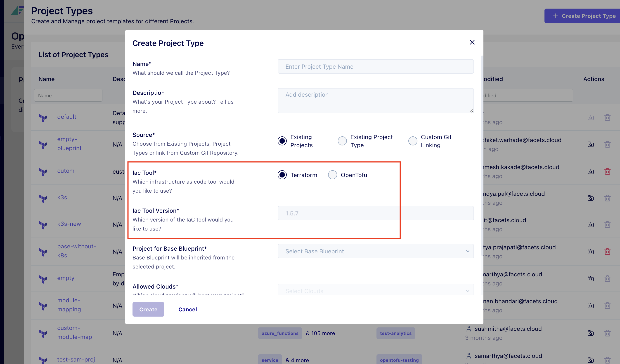
Task: Select Existing Project Type source option
Action: pos(342,141)
